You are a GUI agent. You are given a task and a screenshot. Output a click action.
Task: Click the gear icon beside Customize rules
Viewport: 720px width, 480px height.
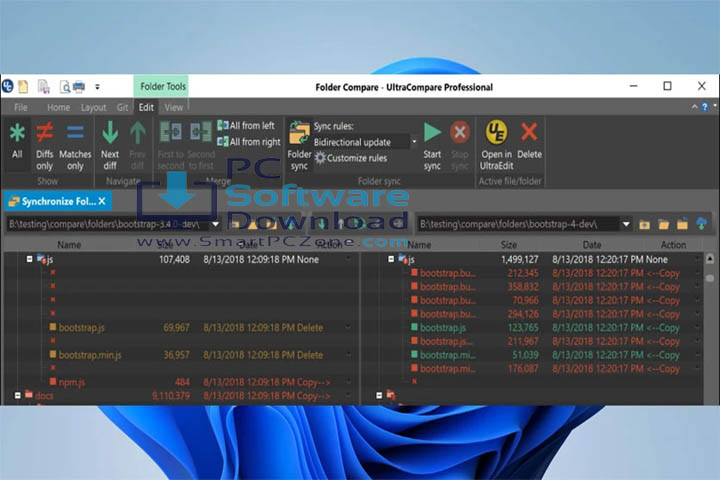click(x=320, y=158)
